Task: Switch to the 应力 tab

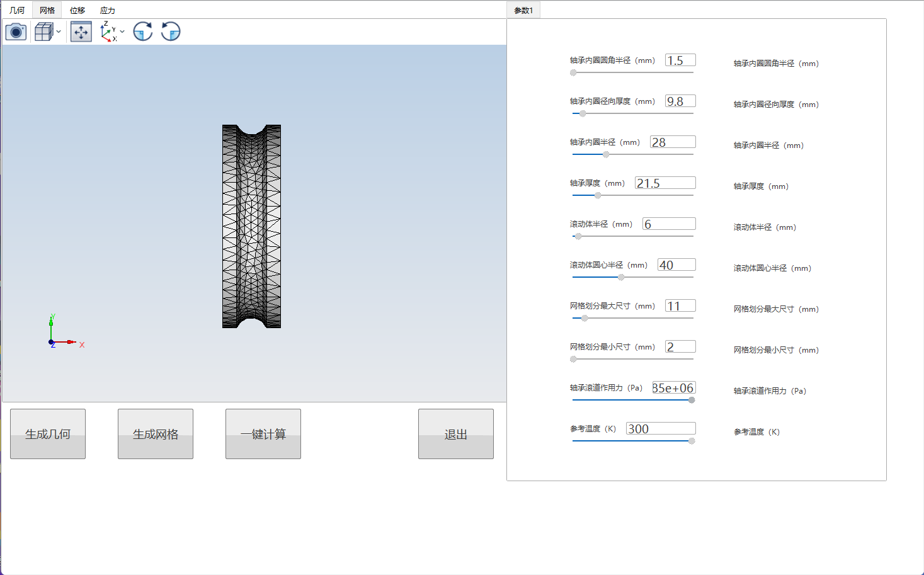Action: [108, 10]
